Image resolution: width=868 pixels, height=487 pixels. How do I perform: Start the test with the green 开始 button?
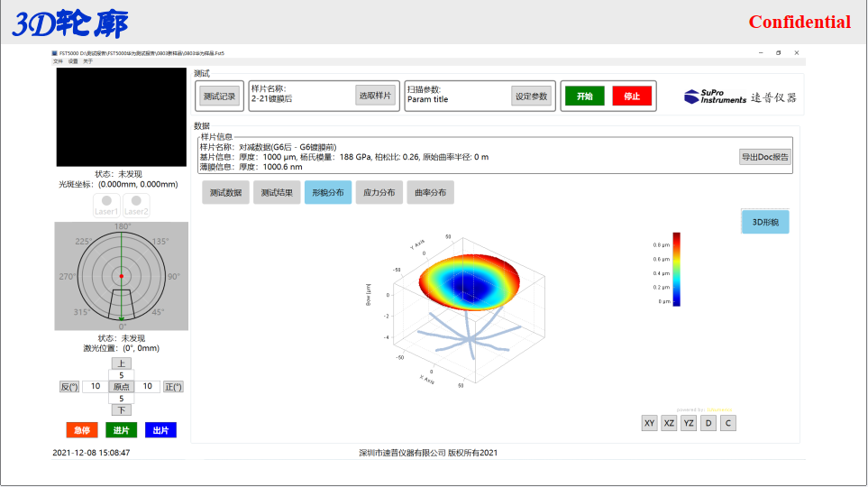(585, 96)
